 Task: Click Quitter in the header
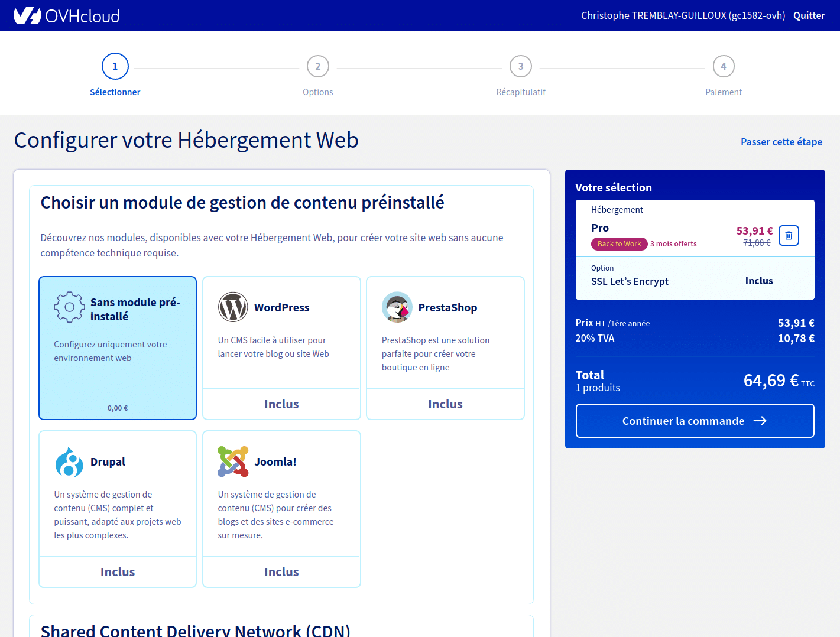[809, 15]
